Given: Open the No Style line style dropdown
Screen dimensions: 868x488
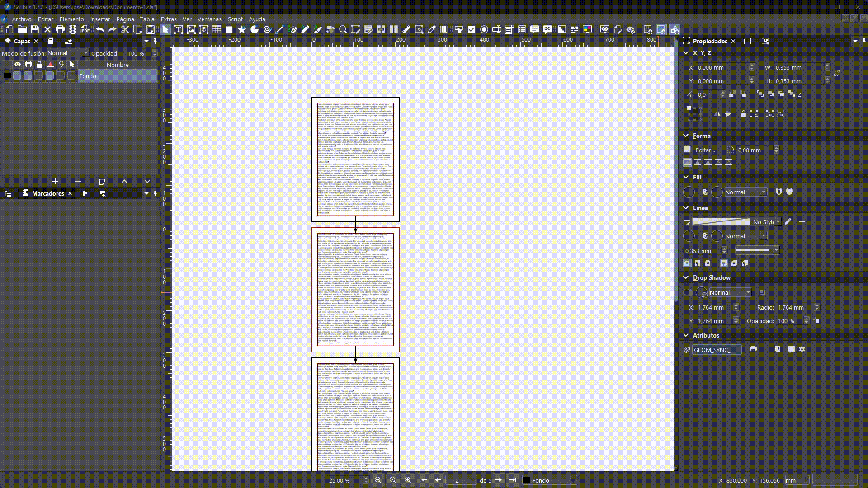Looking at the screenshot, I should (x=766, y=222).
